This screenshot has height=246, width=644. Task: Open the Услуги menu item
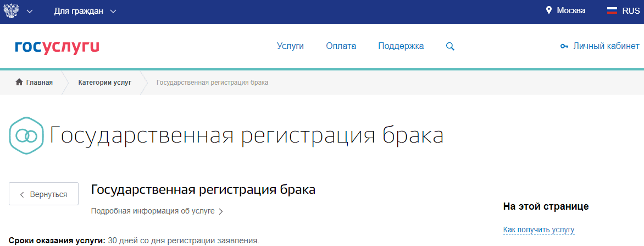(x=290, y=46)
